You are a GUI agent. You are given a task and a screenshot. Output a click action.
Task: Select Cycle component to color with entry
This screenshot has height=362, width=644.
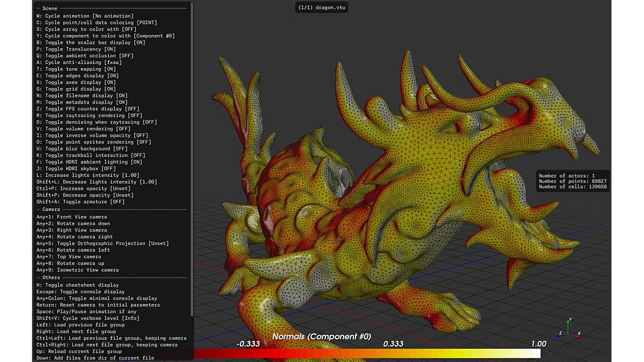pos(105,36)
